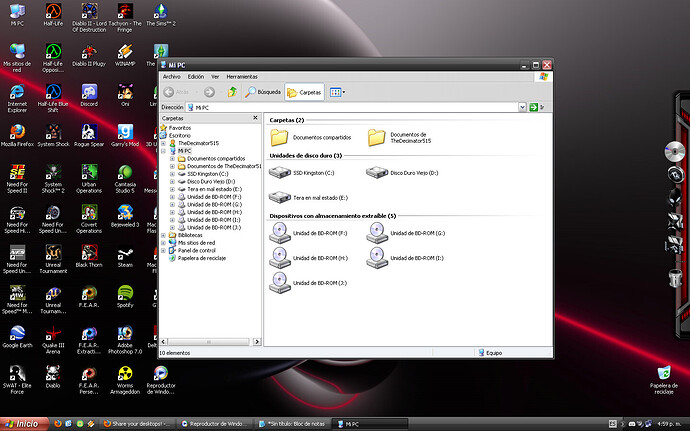Open the Archivo menu
This screenshot has width=690, height=431.
pyautogui.click(x=171, y=76)
